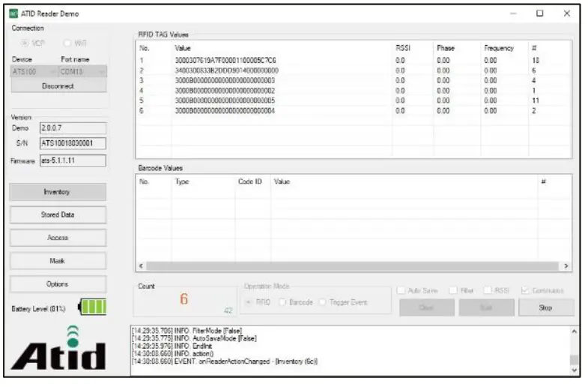Screen dimensions: 588x387
Task: Select tag row ending in 0003
Action: click(353, 81)
